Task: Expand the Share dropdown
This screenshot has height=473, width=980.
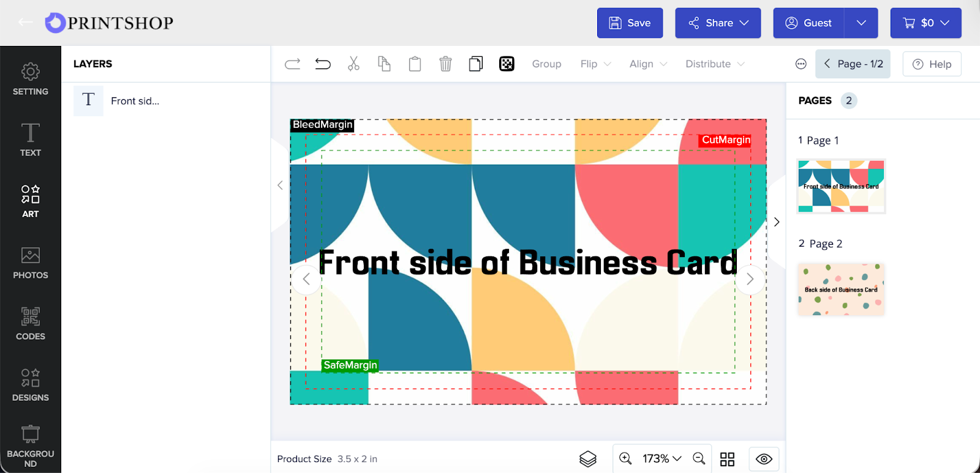Action: (718, 23)
